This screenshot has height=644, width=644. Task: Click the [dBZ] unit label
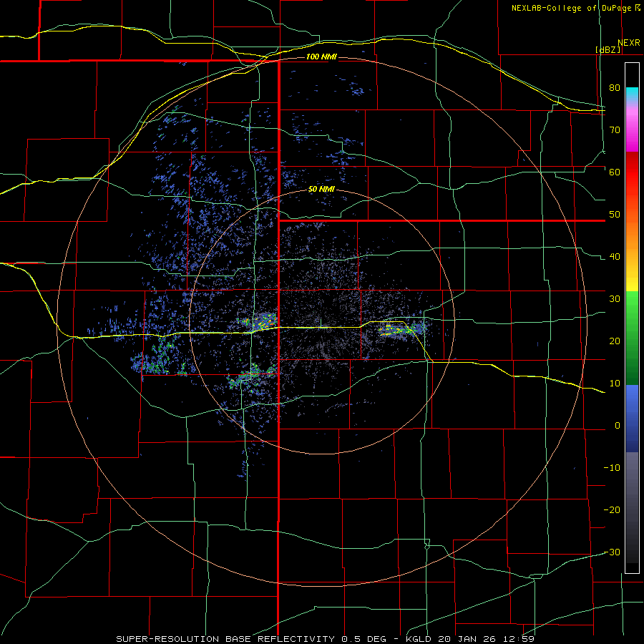click(608, 49)
